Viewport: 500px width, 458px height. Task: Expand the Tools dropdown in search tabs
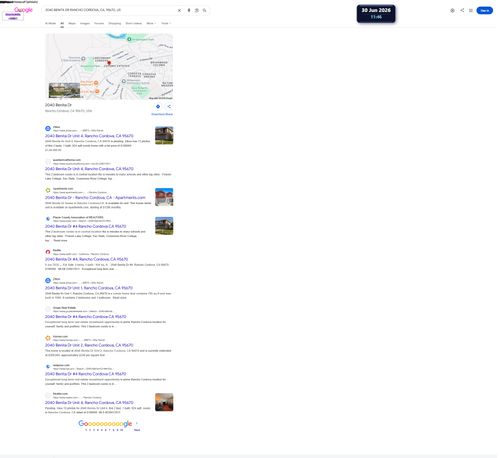point(166,23)
